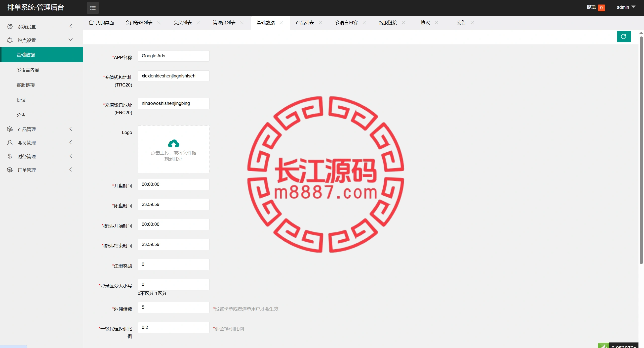This screenshot has height=348, width=644.
Task: Click the 订单管理 box icon
Action: [10, 170]
